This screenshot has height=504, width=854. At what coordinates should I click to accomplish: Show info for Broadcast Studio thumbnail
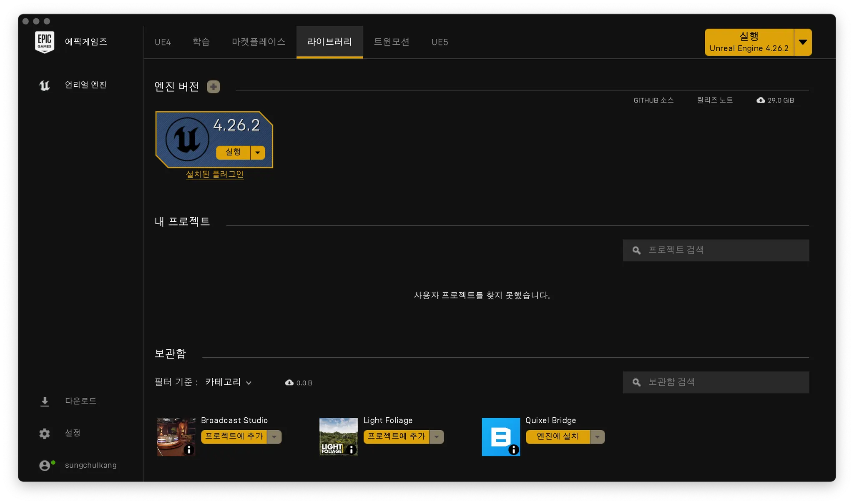(189, 449)
